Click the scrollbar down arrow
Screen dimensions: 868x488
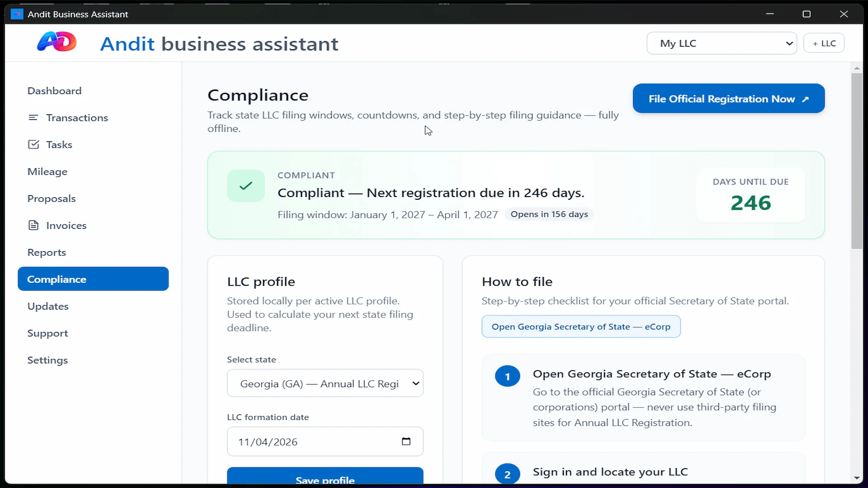pyautogui.click(x=857, y=478)
